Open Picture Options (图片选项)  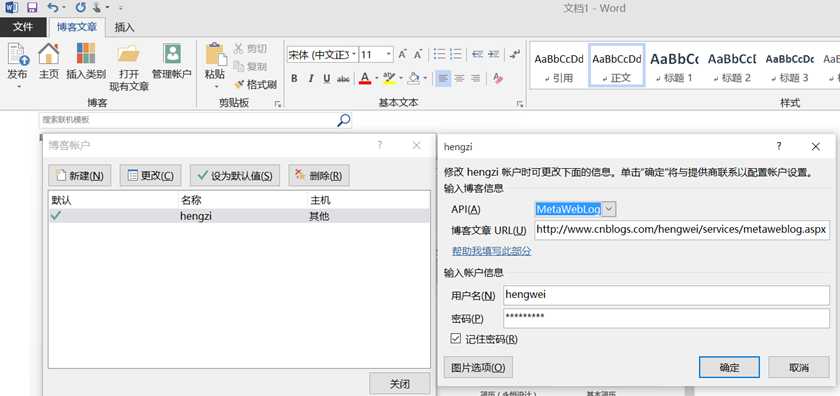(478, 368)
